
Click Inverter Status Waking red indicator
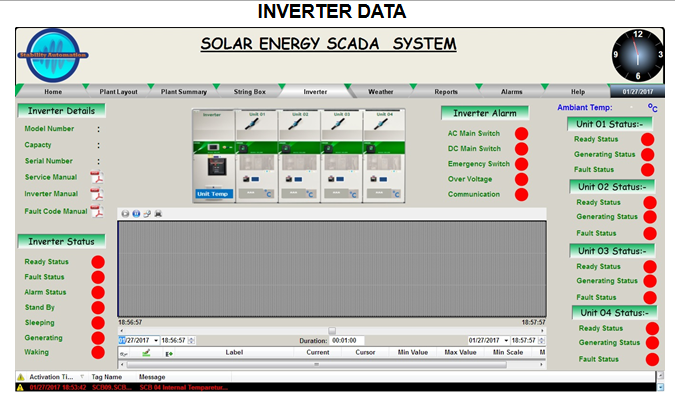(x=98, y=352)
